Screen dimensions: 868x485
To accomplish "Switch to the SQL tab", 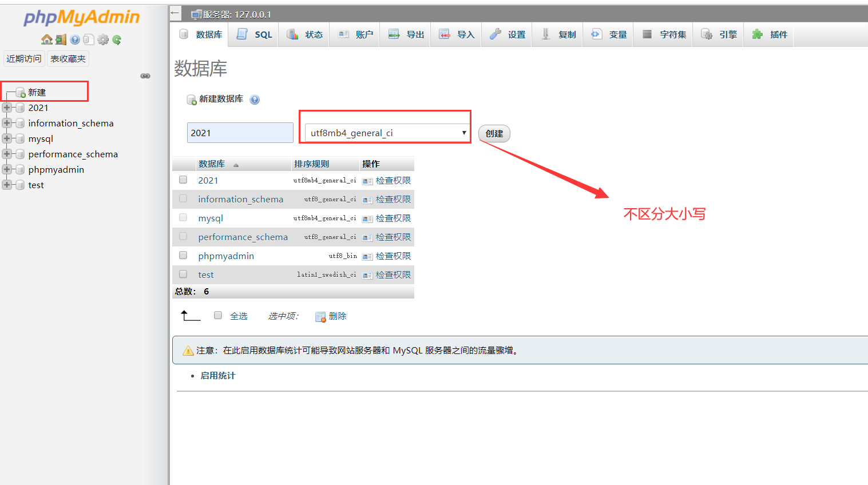I will pos(255,34).
